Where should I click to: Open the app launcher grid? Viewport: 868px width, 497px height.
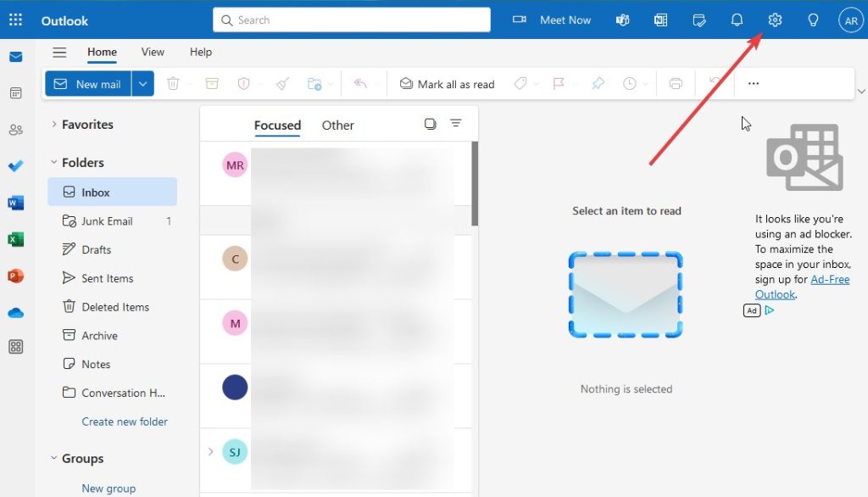(x=15, y=20)
